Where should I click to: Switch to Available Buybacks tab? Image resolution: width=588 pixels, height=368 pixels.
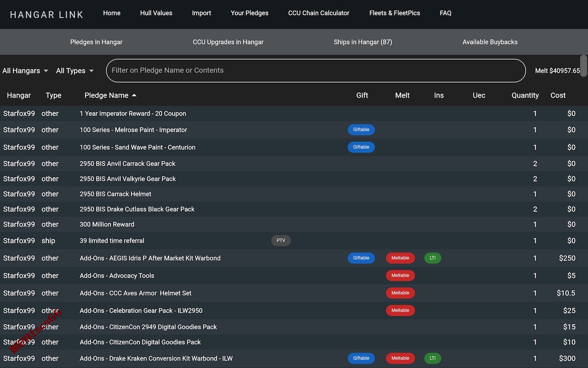click(490, 42)
